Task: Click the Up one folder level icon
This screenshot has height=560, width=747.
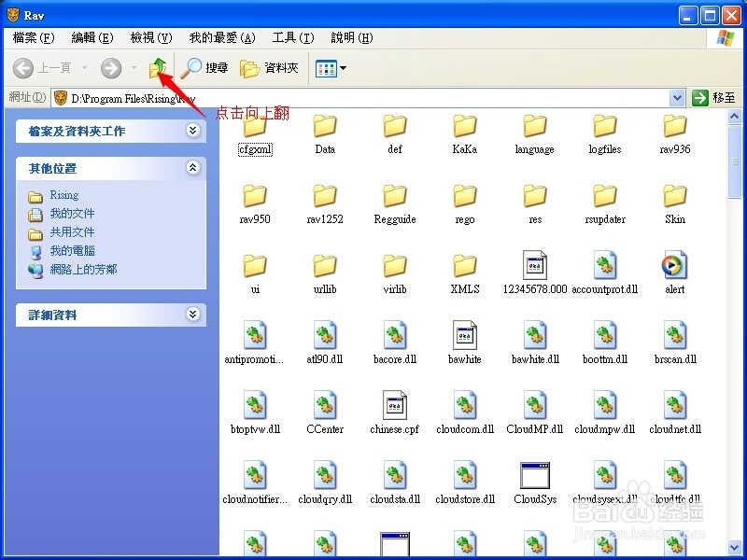Action: click(158, 68)
